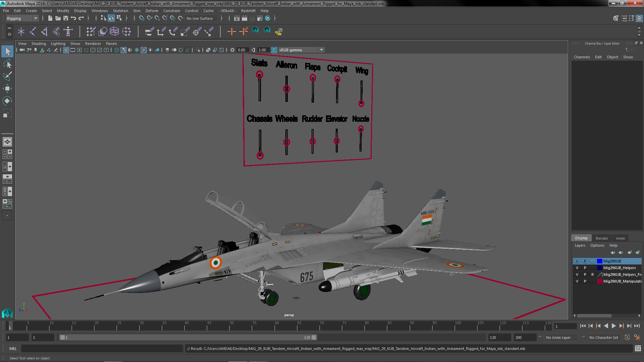
Task: Click the current frame input field
Action: pyautogui.click(x=565, y=326)
